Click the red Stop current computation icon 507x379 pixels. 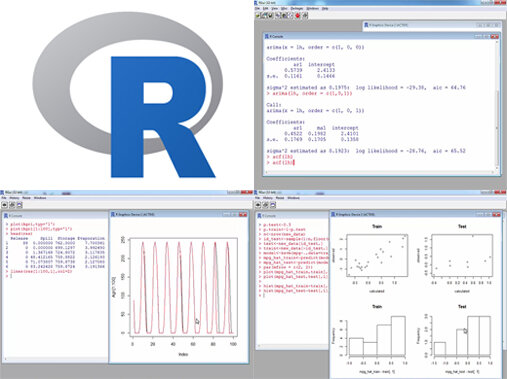(298, 15)
